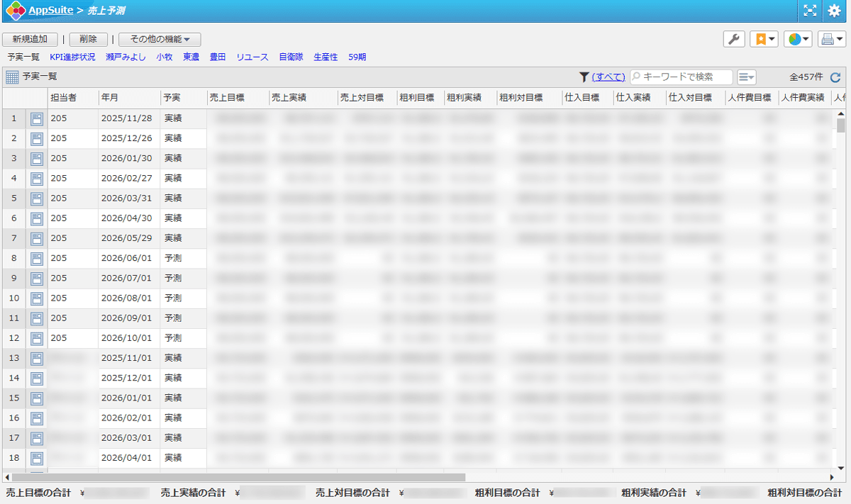Switch to the KPI進捗状況 view

[x=72, y=57]
